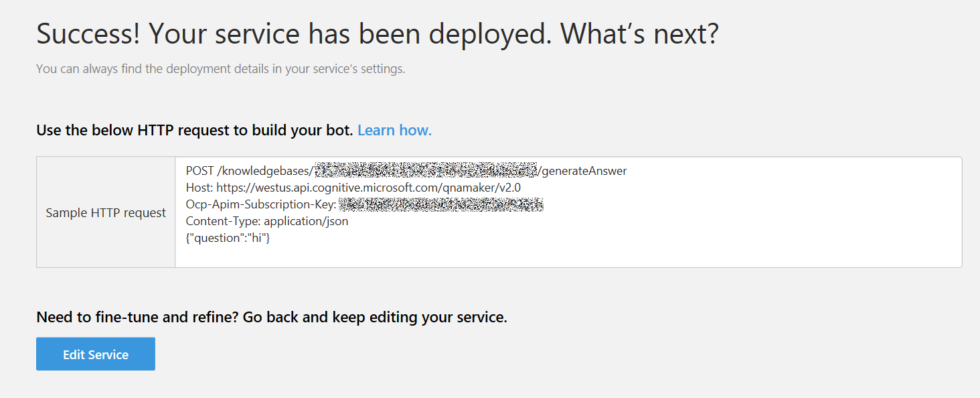Click the Edit Service button
The height and width of the screenshot is (398, 980).
(x=96, y=354)
